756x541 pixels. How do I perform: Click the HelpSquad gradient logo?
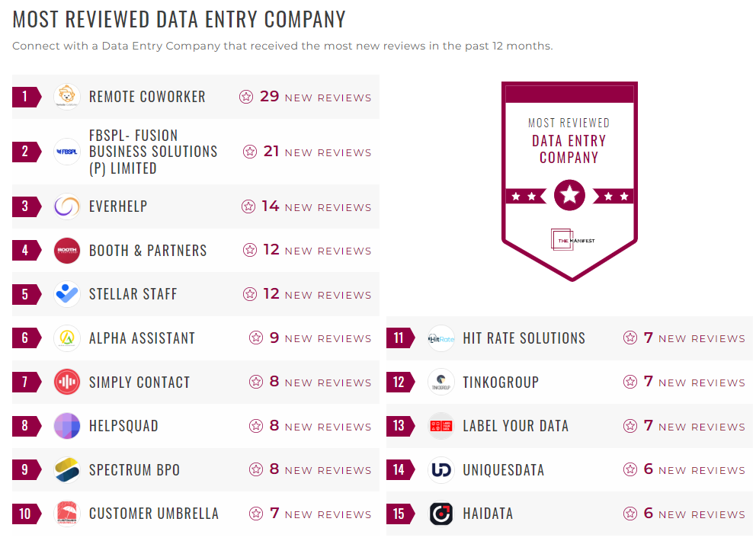[x=66, y=426]
